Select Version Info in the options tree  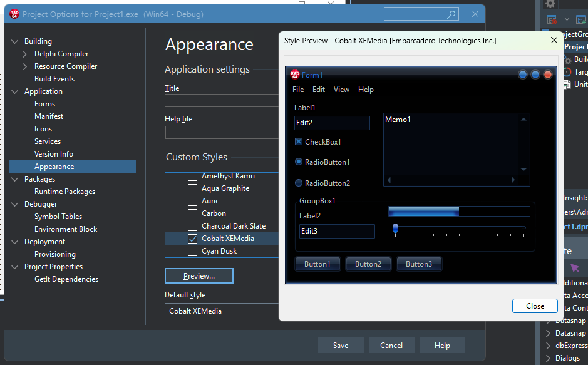click(x=54, y=154)
